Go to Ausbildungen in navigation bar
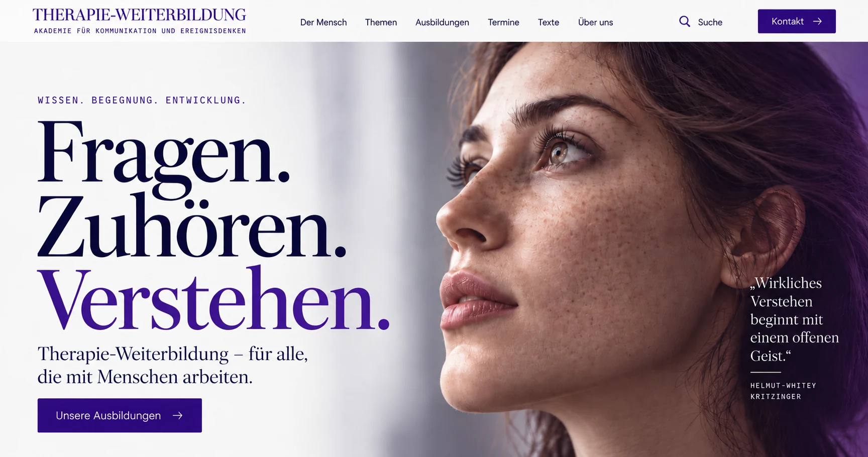The height and width of the screenshot is (457, 868). coord(442,22)
